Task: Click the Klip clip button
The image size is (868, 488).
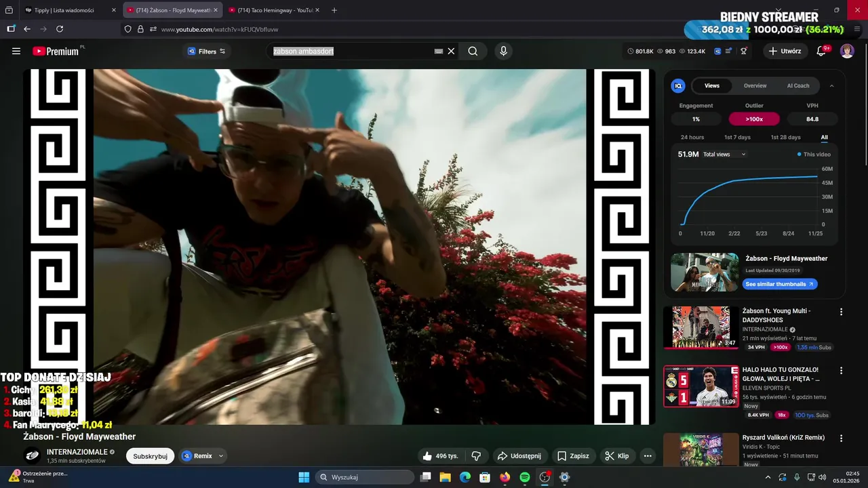Action: click(616, 456)
